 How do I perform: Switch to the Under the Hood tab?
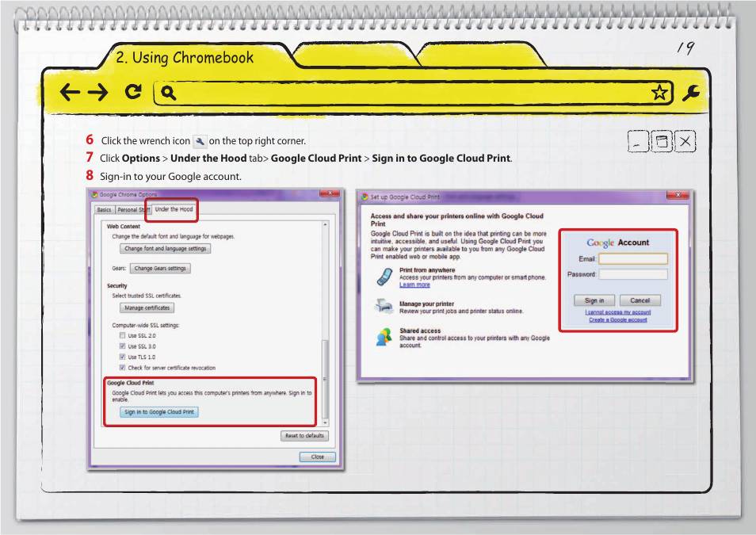coord(174,209)
